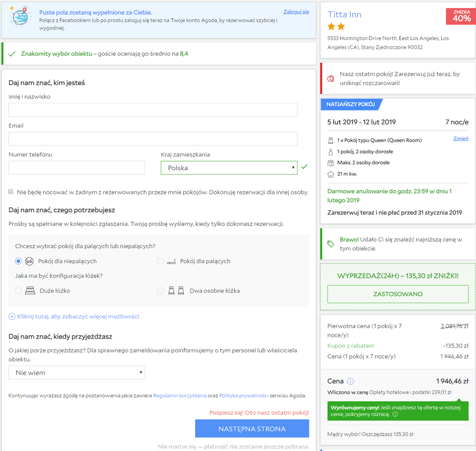Tick the booking for another person checkbox

pyautogui.click(x=11, y=191)
